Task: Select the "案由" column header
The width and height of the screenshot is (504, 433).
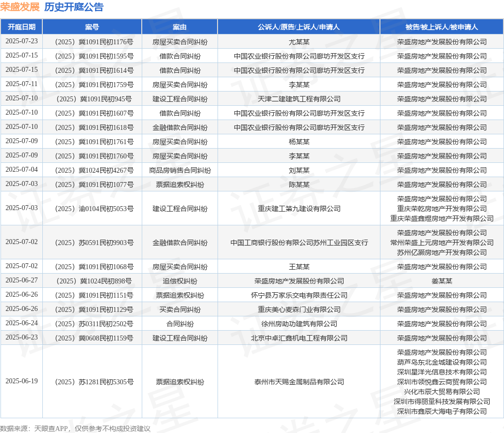Action: (180, 27)
